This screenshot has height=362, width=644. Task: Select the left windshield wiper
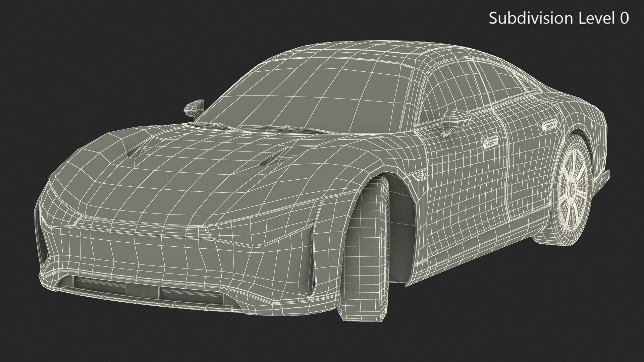[x=215, y=126]
